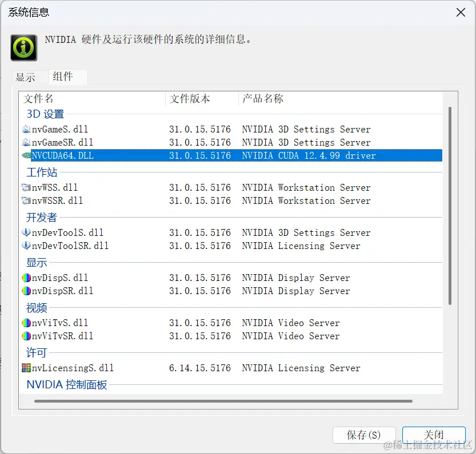This screenshot has height=454, width=476.
Task: Click the nvGameS.dll file icon
Action: tap(26, 129)
